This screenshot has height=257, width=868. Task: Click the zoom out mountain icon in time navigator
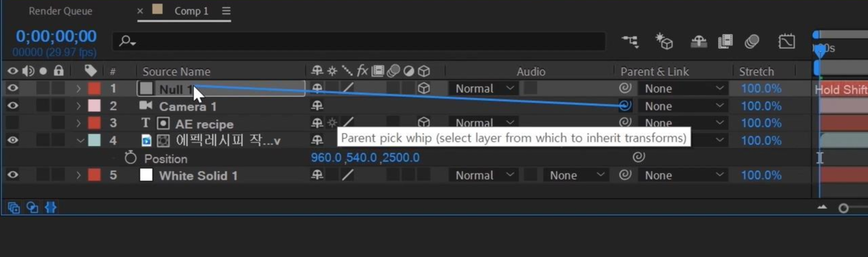pos(823,207)
